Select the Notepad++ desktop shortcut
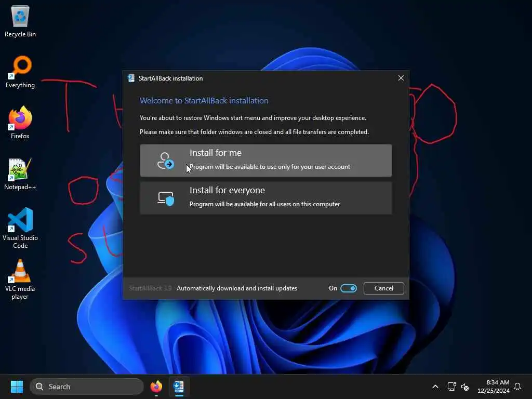 (20, 174)
